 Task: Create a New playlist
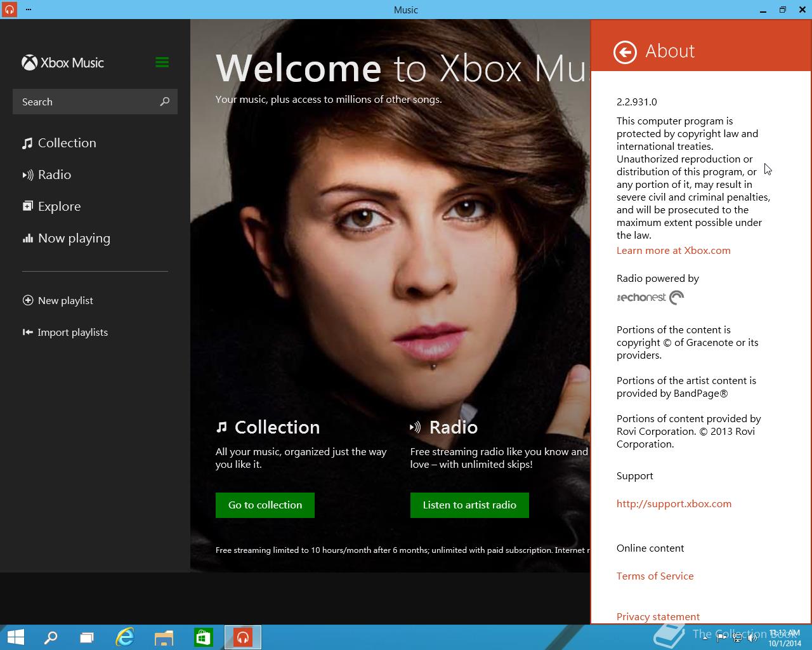(x=58, y=300)
